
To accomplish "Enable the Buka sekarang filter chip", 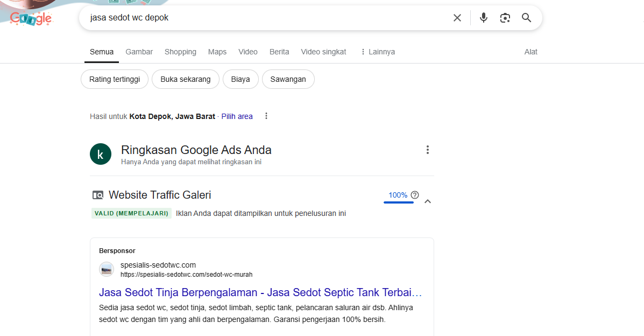I will coord(185,79).
